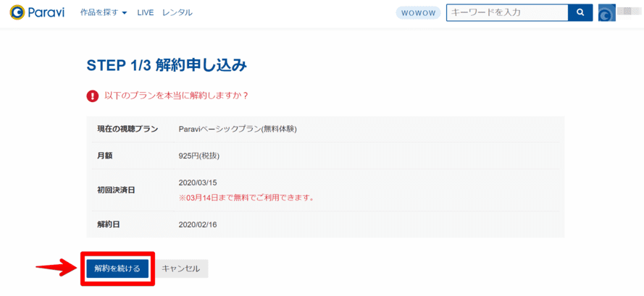Click the date 2020/02/16
Image resolution: width=644 pixels, height=296 pixels.
[198, 224]
